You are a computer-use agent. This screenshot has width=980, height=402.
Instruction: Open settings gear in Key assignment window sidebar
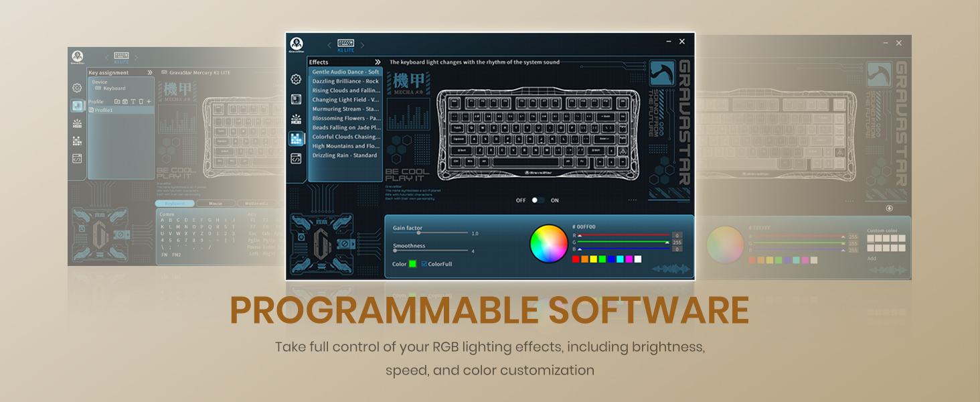pyautogui.click(x=77, y=88)
